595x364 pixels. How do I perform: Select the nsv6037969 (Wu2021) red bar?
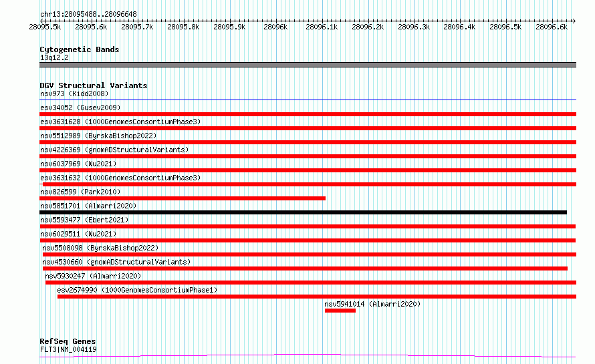click(308, 170)
